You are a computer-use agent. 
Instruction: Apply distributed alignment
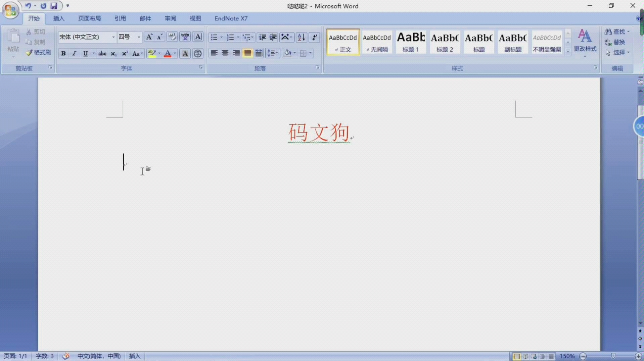coord(259,53)
